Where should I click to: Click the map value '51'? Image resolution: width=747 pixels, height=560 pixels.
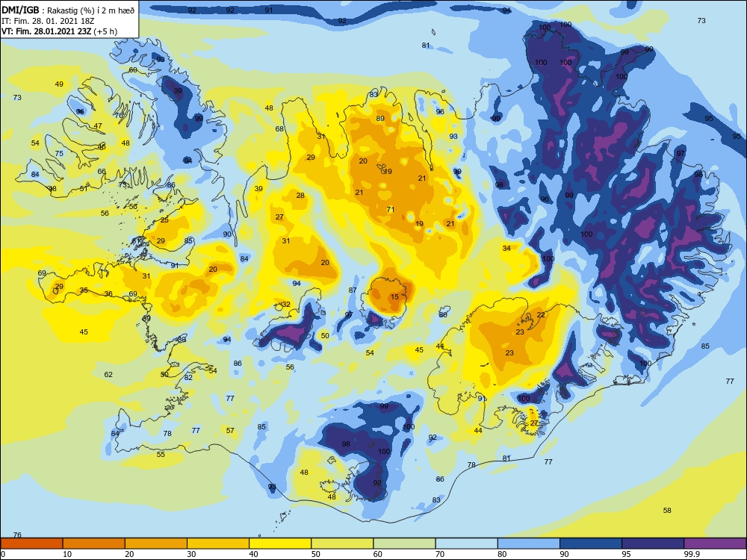84,189
